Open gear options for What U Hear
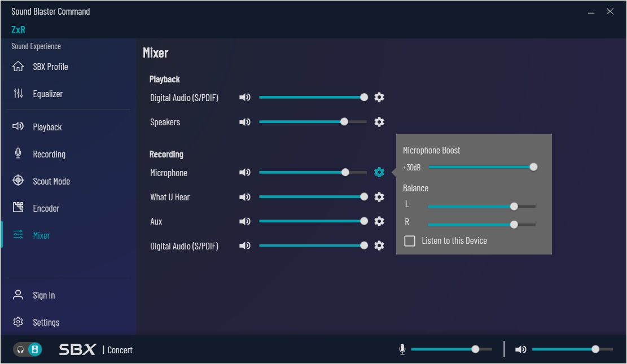 (x=379, y=197)
